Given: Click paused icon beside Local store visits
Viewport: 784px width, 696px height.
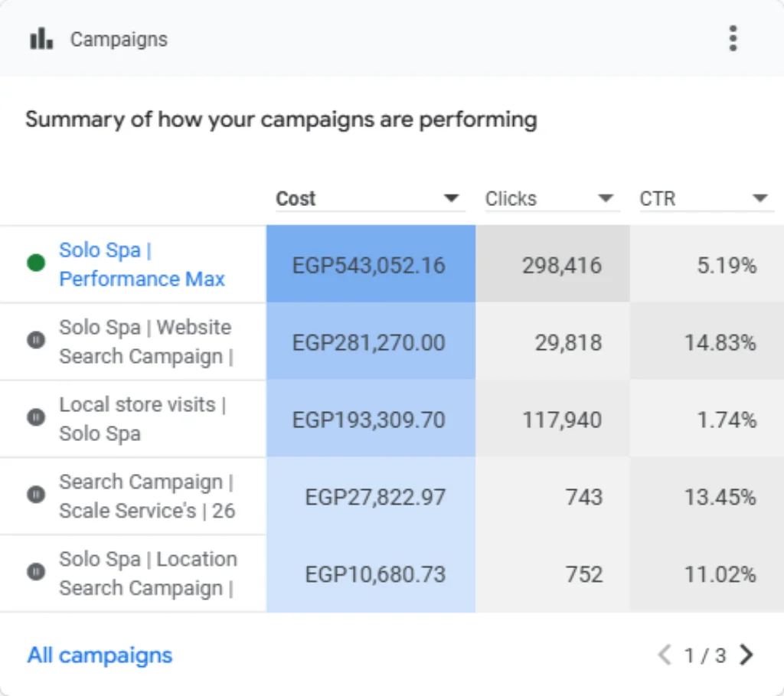Looking at the screenshot, I should (x=36, y=417).
